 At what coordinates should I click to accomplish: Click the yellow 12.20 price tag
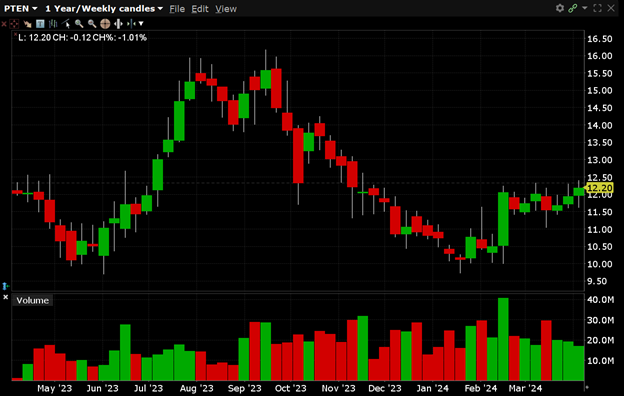(599, 188)
